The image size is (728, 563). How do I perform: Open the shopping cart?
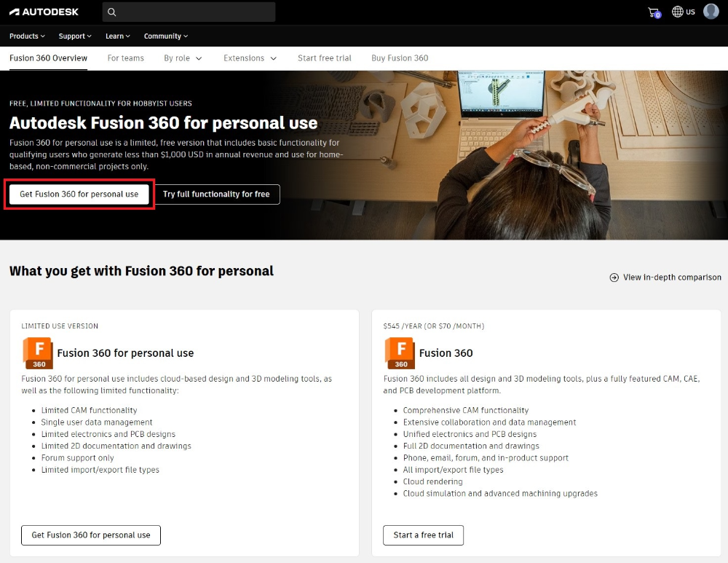pos(654,12)
